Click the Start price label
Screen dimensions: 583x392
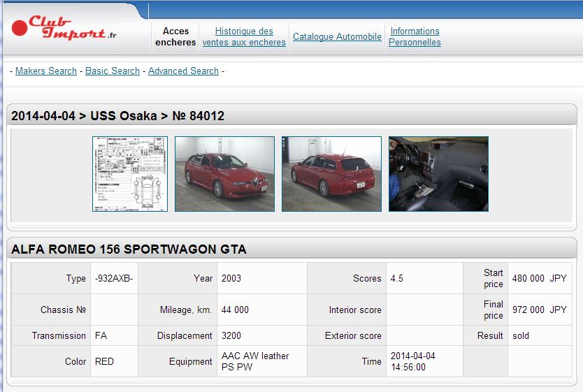point(493,278)
